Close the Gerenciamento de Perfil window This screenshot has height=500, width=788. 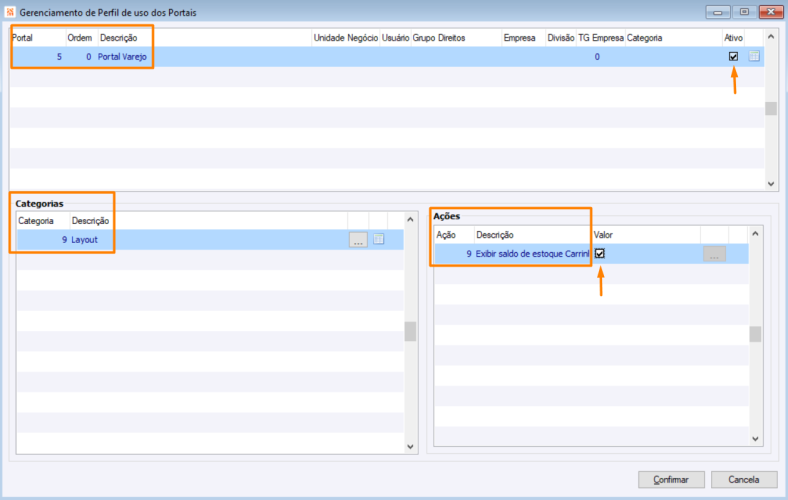(771, 12)
